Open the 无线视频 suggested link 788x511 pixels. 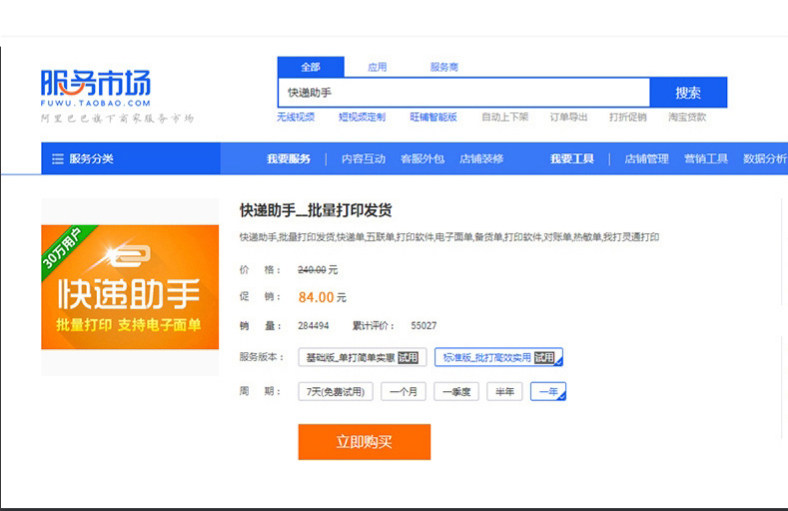[x=296, y=117]
